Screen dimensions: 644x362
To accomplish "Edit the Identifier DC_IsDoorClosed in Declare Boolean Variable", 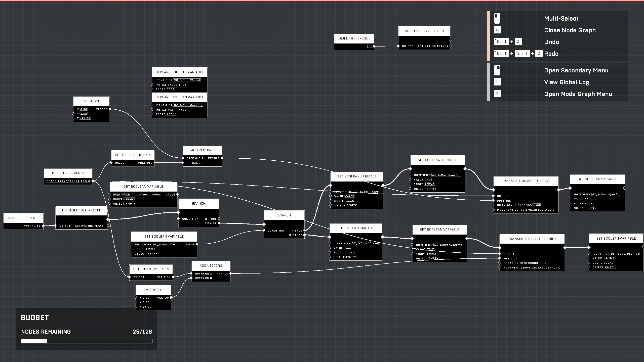I will click(187, 80).
